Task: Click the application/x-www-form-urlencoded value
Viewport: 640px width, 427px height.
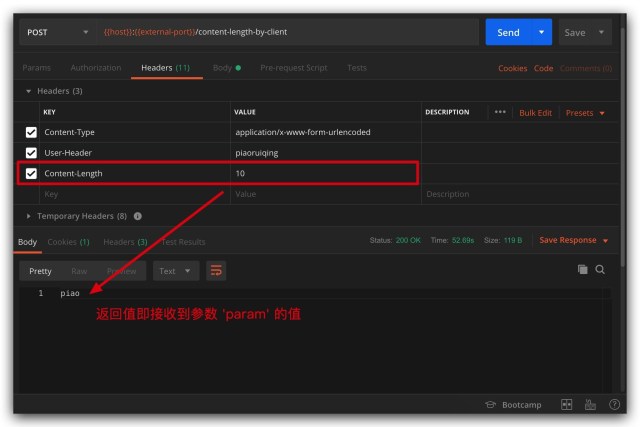Action: click(303, 132)
